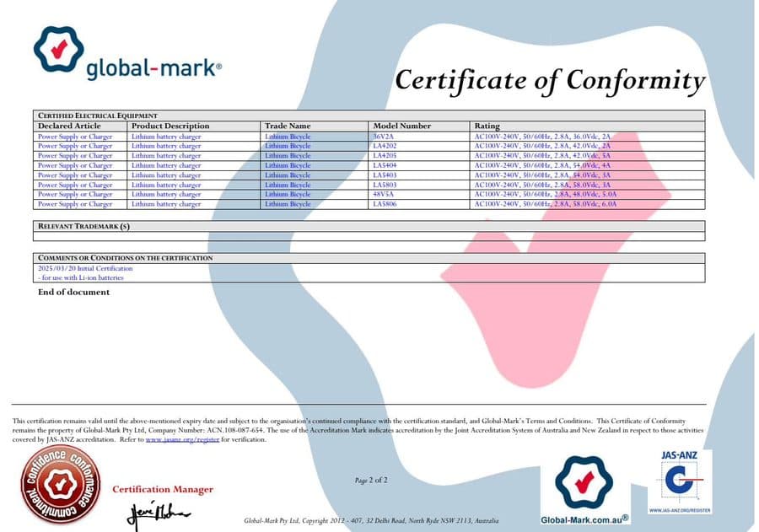Click Lithium Bicycle trade name in LA5404 row
The image size is (759, 532).
click(288, 165)
